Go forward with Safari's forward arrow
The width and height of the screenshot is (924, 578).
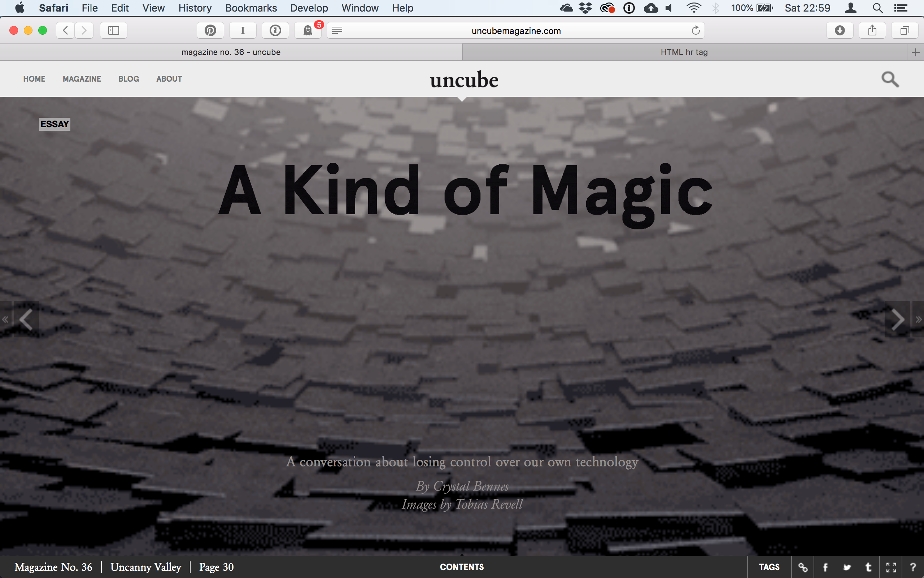(84, 30)
